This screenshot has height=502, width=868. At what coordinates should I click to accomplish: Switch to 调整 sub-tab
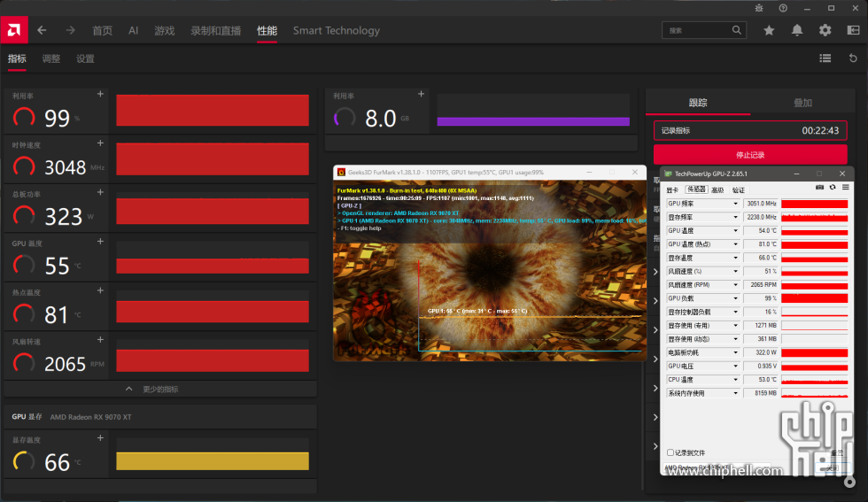(51, 58)
